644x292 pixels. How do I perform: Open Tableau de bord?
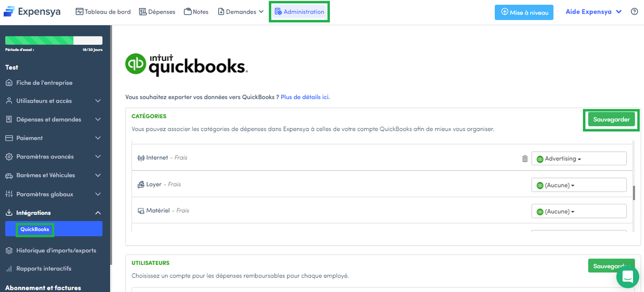103,11
